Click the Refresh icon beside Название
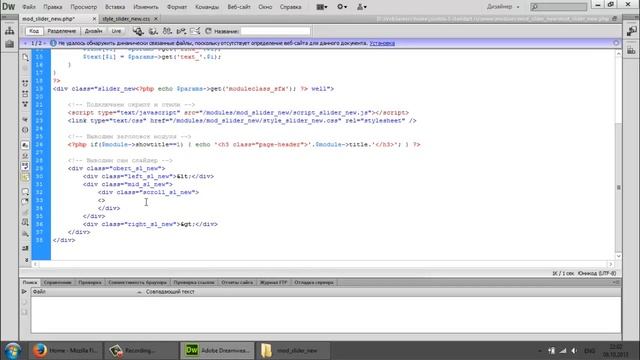Viewport: 640px width, 360px height. (x=208, y=31)
